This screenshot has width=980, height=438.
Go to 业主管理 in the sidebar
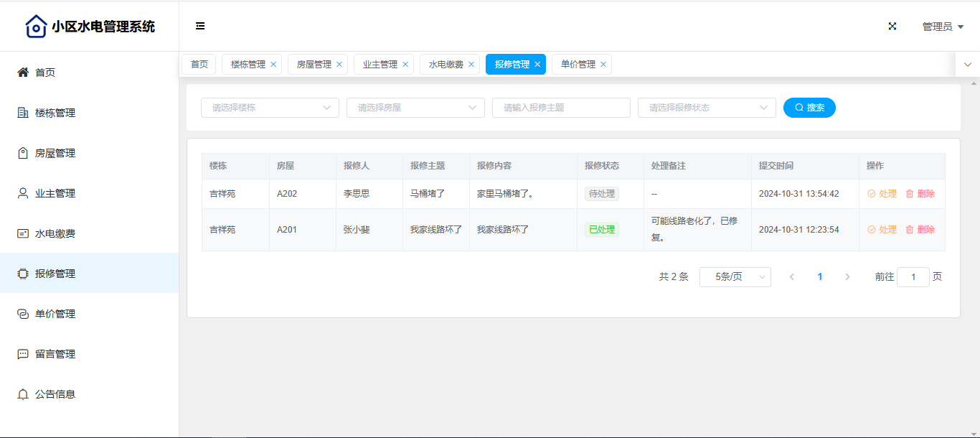[55, 193]
